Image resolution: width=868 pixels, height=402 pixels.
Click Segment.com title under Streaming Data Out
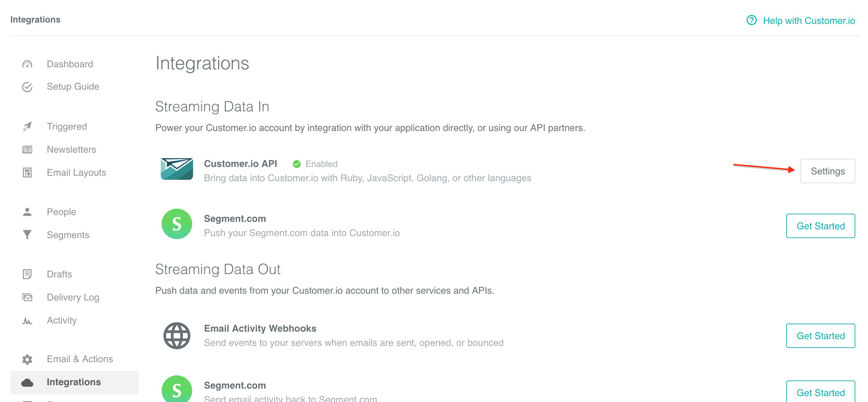235,385
